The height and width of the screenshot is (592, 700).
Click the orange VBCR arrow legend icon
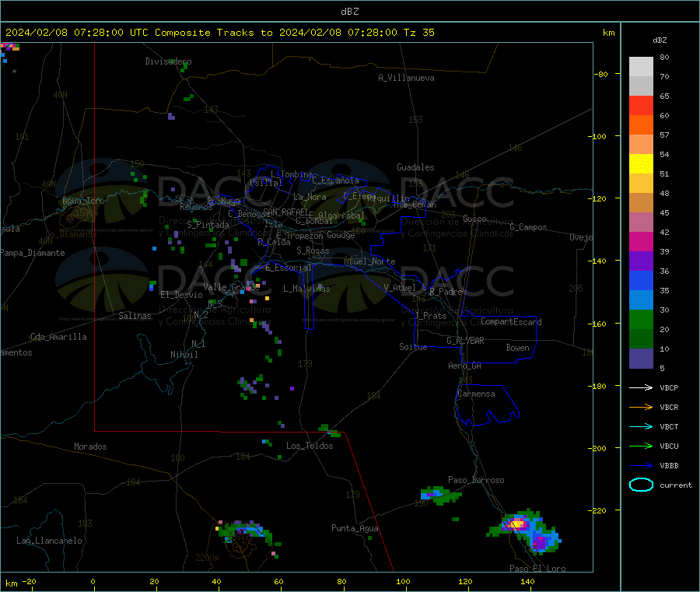click(641, 407)
